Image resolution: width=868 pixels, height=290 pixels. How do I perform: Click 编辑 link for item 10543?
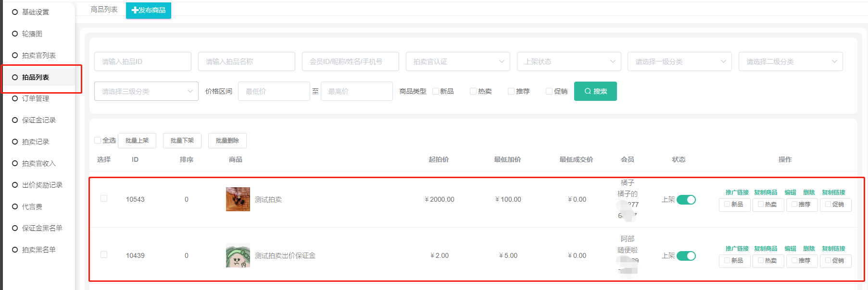pos(790,192)
